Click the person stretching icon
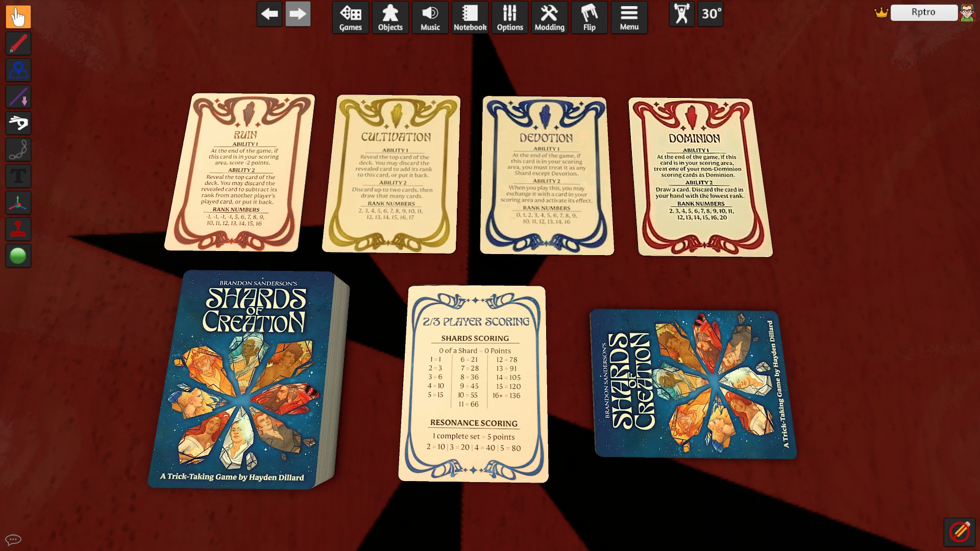The image size is (980, 551). pyautogui.click(x=682, y=14)
